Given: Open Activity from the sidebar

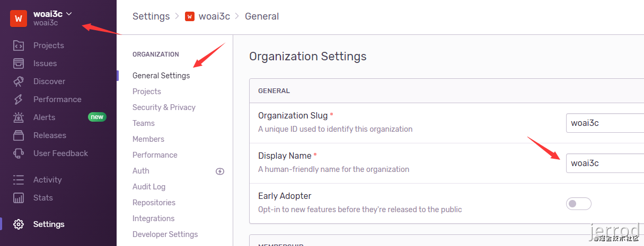Looking at the screenshot, I should (47, 180).
